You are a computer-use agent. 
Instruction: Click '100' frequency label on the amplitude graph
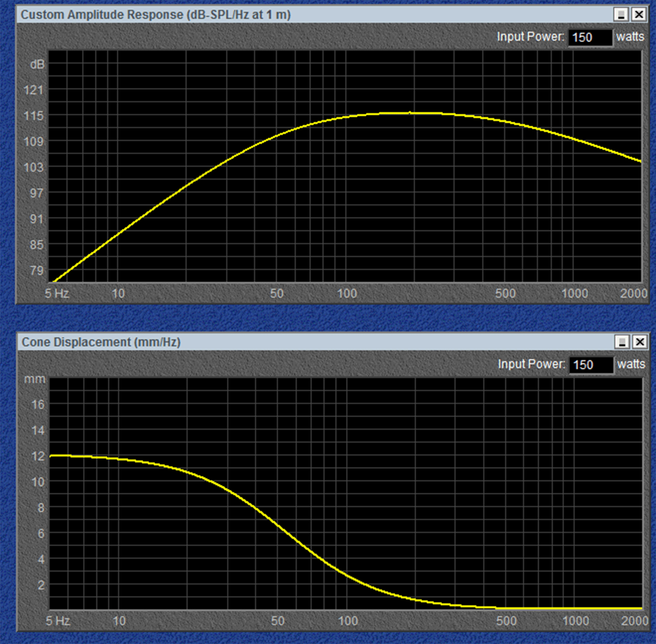point(347,293)
